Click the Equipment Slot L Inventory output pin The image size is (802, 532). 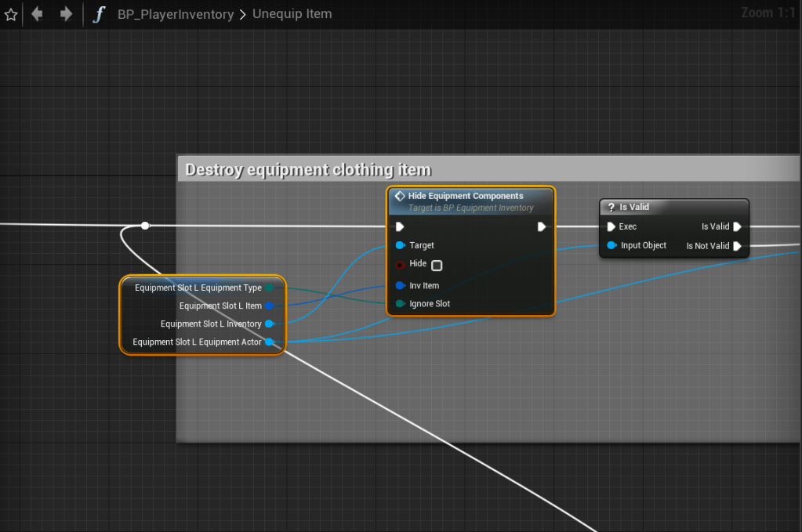(269, 324)
